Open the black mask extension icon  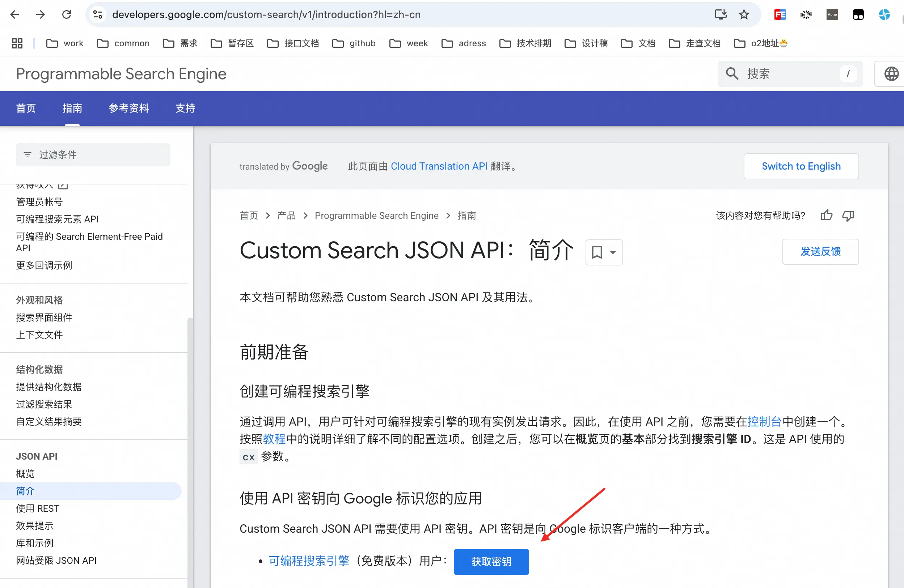pos(858,14)
